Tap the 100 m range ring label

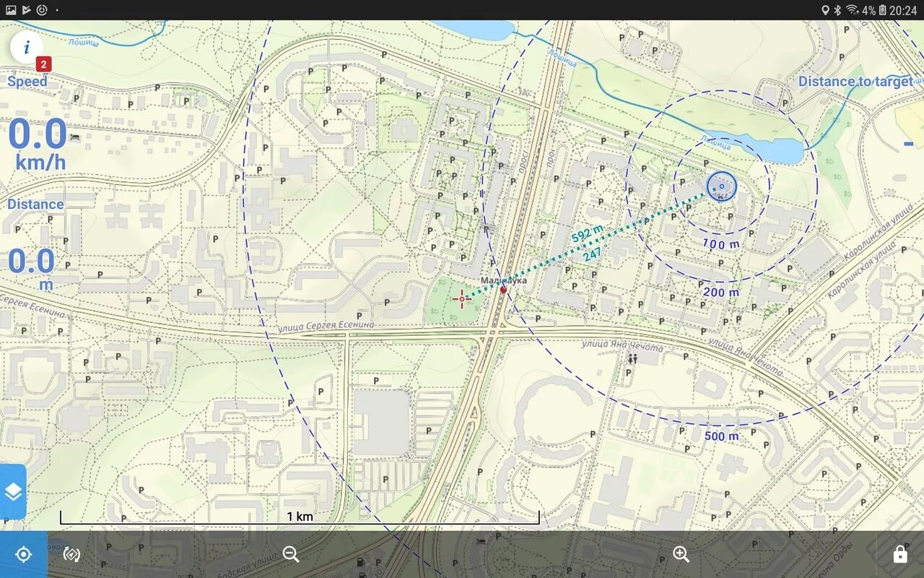720,244
